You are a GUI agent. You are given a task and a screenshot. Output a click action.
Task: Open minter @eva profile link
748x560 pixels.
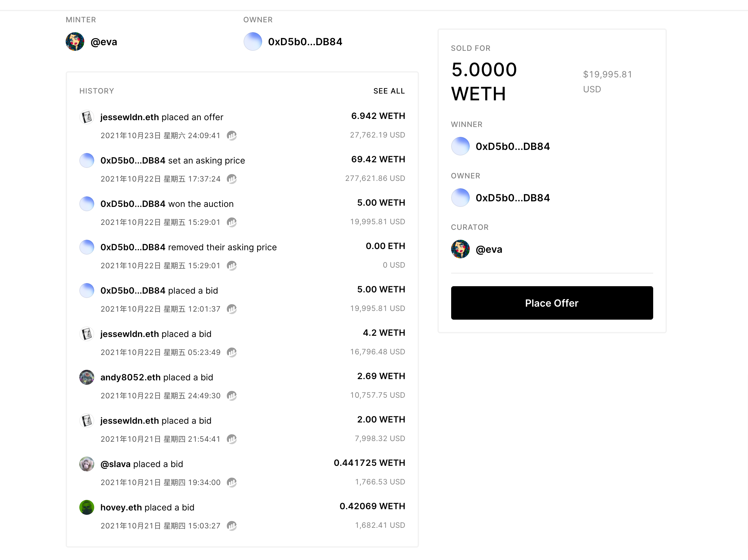point(104,42)
